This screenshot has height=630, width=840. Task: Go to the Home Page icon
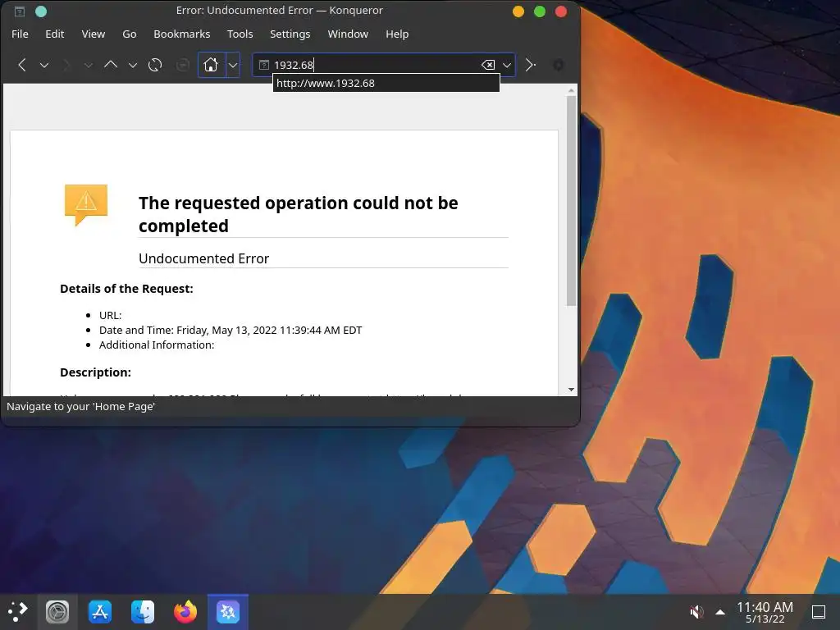click(x=211, y=65)
